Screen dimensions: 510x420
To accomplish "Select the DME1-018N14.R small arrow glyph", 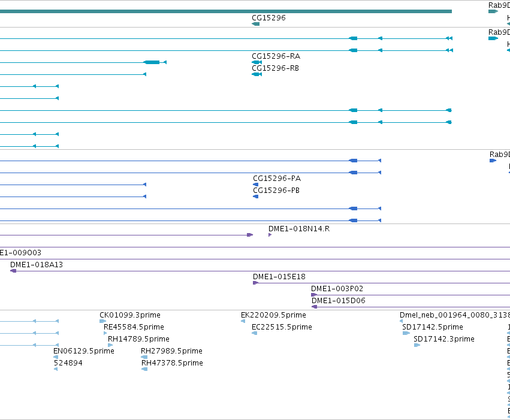I will tap(270, 235).
